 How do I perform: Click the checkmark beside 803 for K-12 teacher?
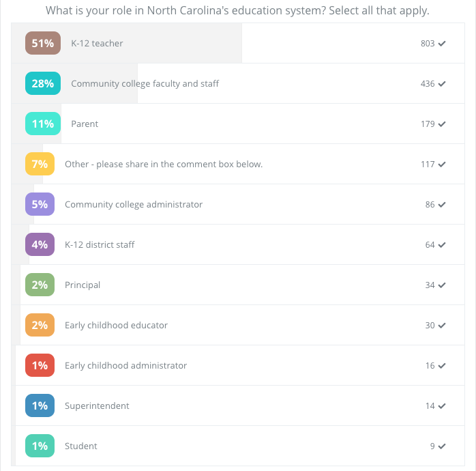pos(442,44)
